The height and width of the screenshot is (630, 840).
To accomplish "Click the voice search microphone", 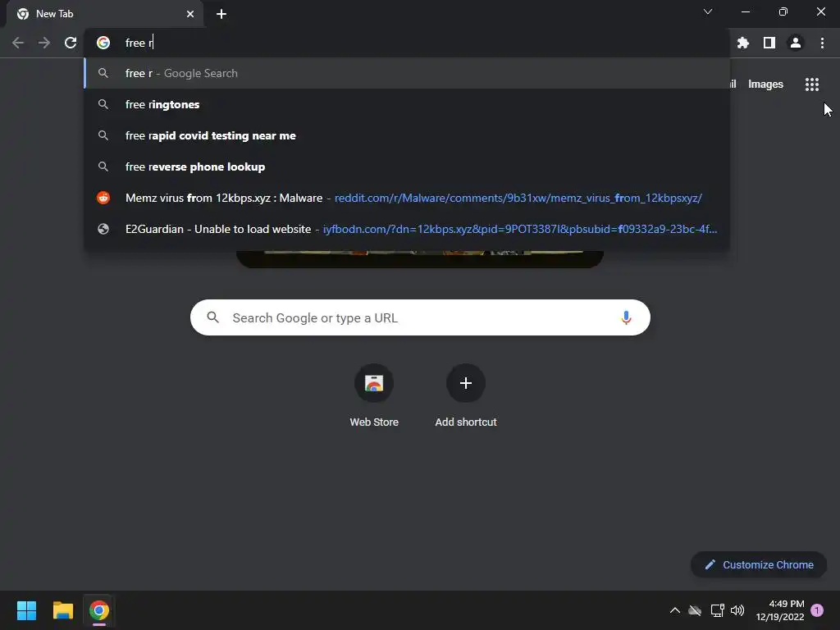I will (626, 317).
